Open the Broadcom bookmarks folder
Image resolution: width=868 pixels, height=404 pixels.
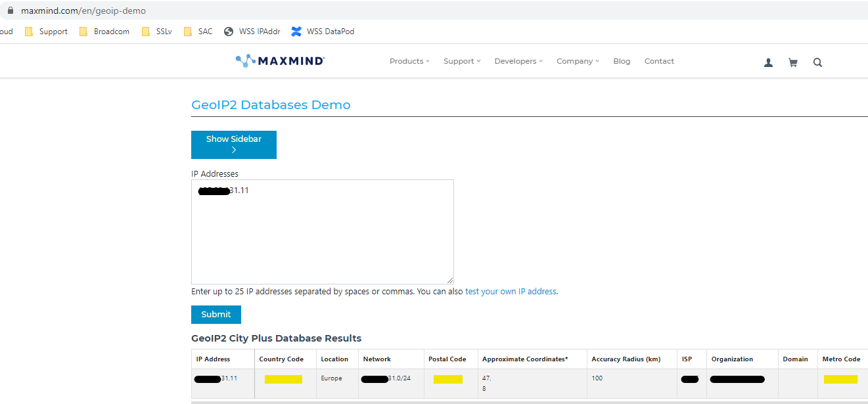(104, 32)
